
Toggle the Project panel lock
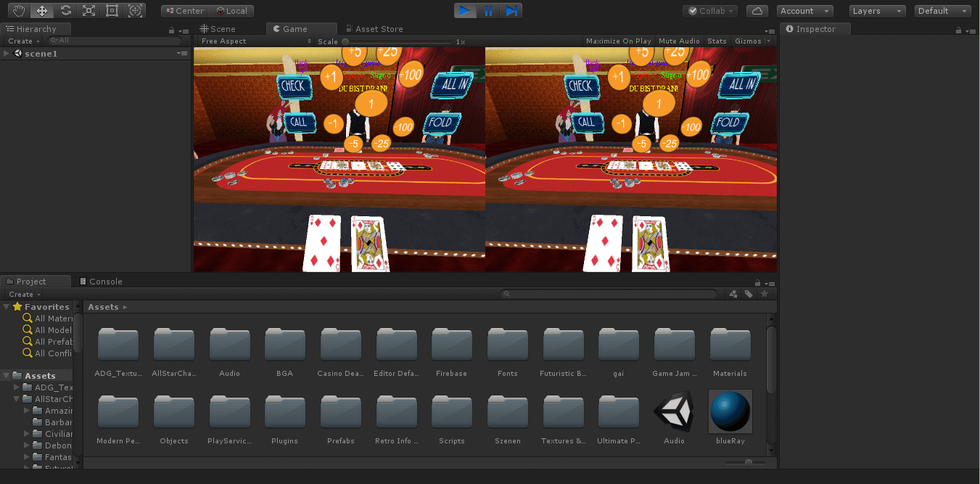758,282
